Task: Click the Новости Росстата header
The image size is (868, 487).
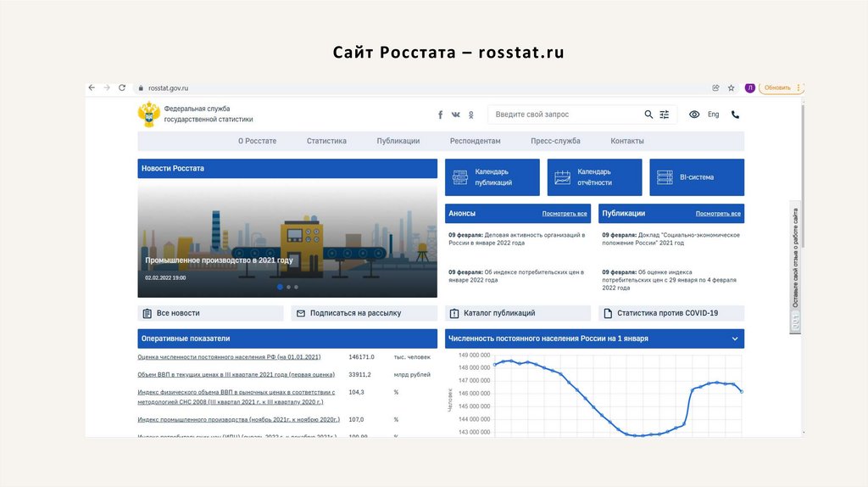Action: point(287,169)
